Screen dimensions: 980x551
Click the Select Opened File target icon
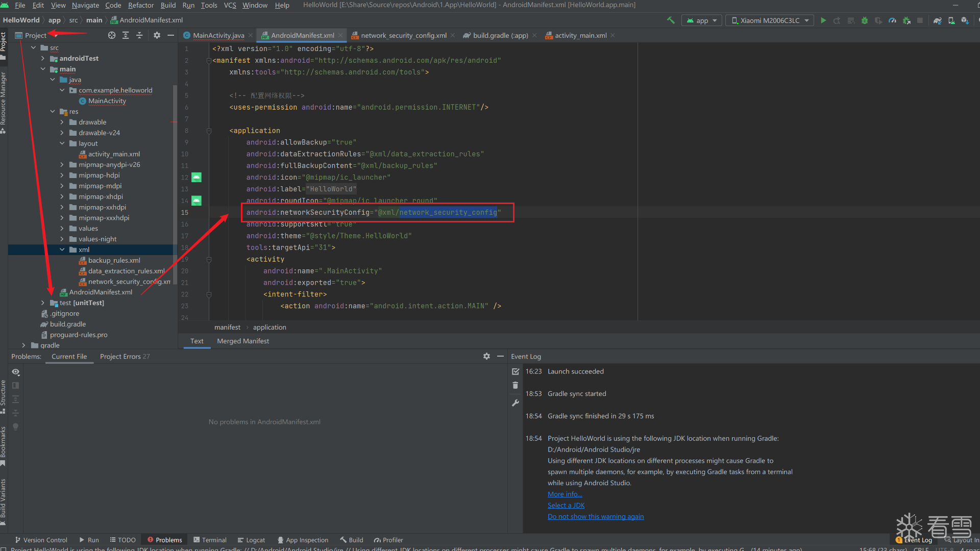click(x=112, y=35)
